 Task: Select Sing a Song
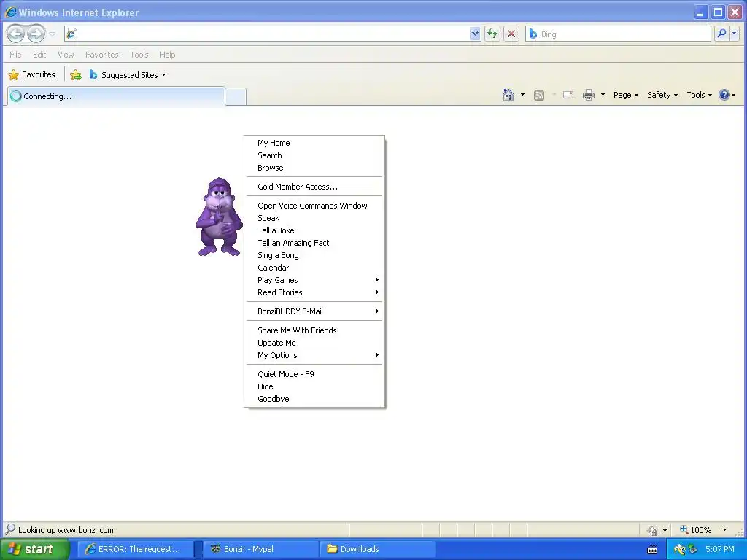(314, 255)
